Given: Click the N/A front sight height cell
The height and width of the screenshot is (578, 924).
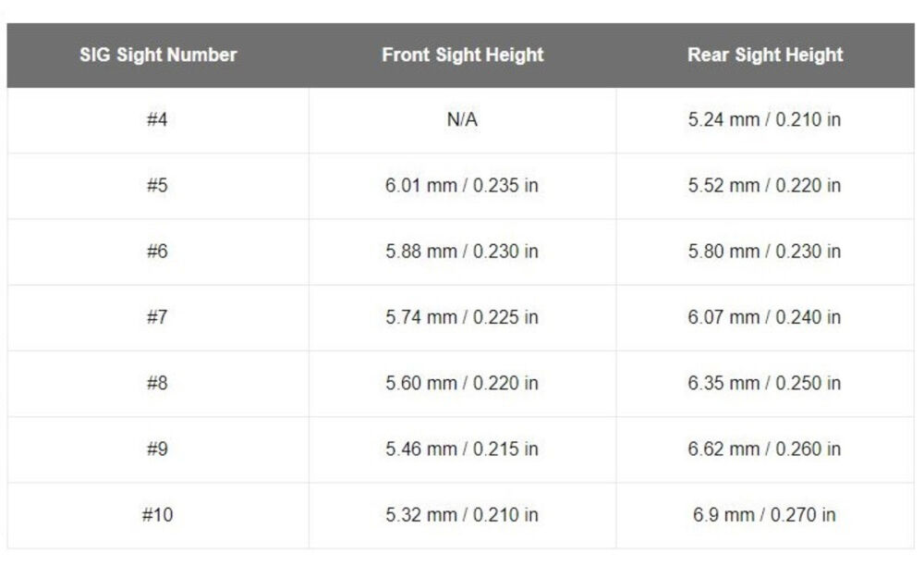Looking at the screenshot, I should (x=462, y=119).
